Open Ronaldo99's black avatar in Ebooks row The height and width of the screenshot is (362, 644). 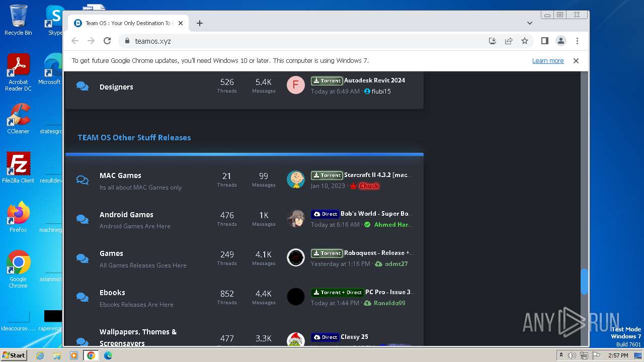tap(296, 297)
